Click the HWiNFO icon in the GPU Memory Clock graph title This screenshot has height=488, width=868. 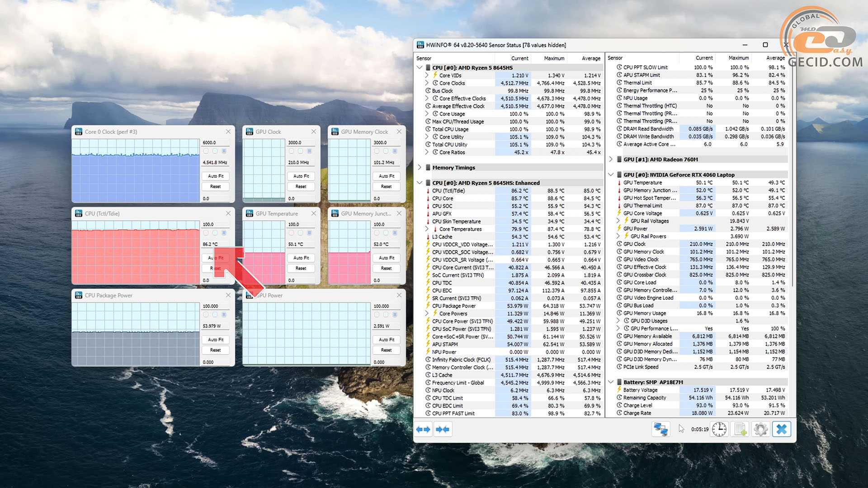coord(335,131)
